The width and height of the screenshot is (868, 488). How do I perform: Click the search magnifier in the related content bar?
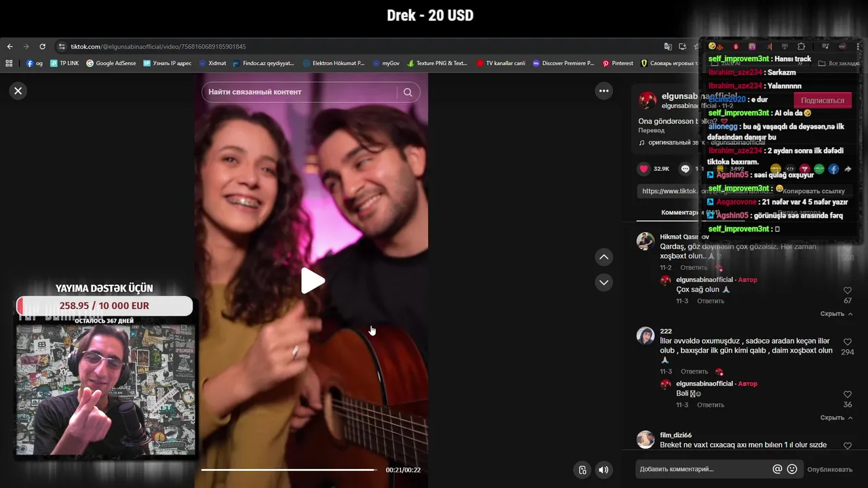(x=408, y=92)
